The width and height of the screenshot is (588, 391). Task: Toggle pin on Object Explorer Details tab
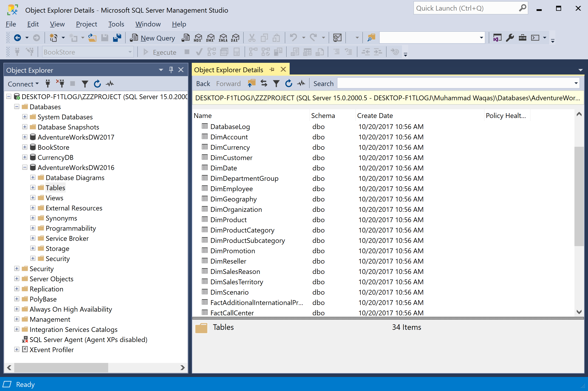click(x=272, y=69)
